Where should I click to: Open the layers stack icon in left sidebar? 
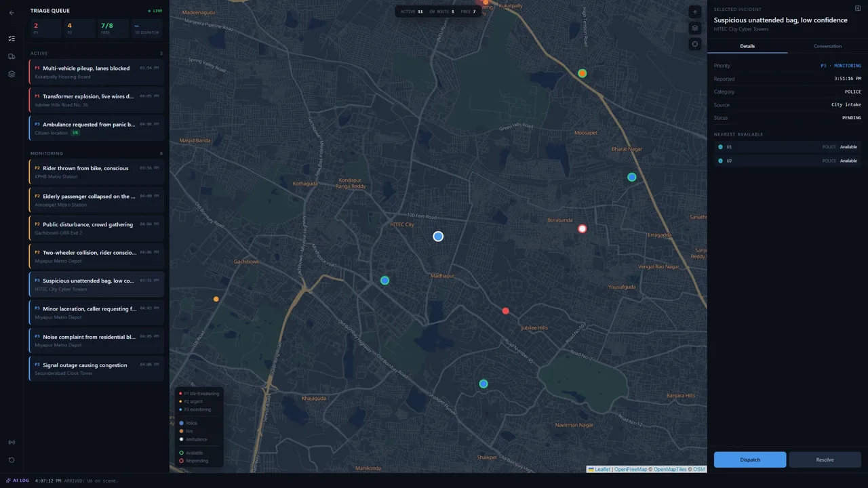click(x=12, y=74)
